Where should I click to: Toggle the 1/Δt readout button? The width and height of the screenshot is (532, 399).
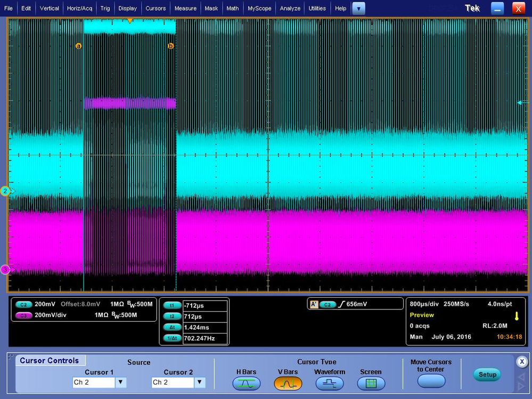(171, 338)
